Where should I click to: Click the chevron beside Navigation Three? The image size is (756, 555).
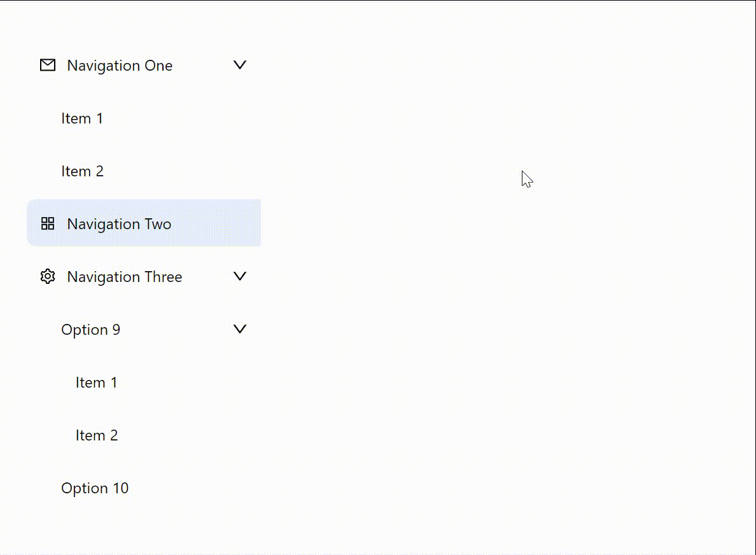(239, 276)
